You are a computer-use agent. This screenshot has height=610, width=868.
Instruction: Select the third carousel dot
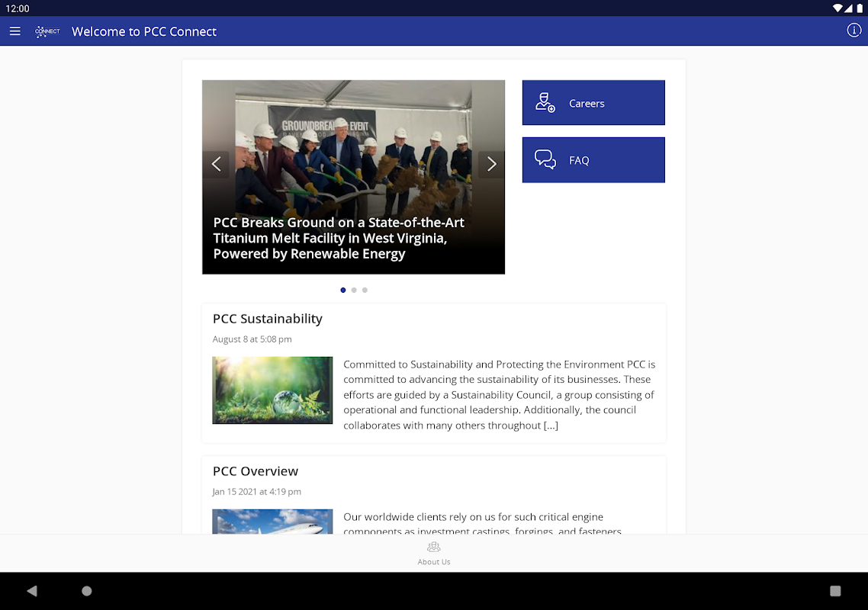tap(365, 290)
